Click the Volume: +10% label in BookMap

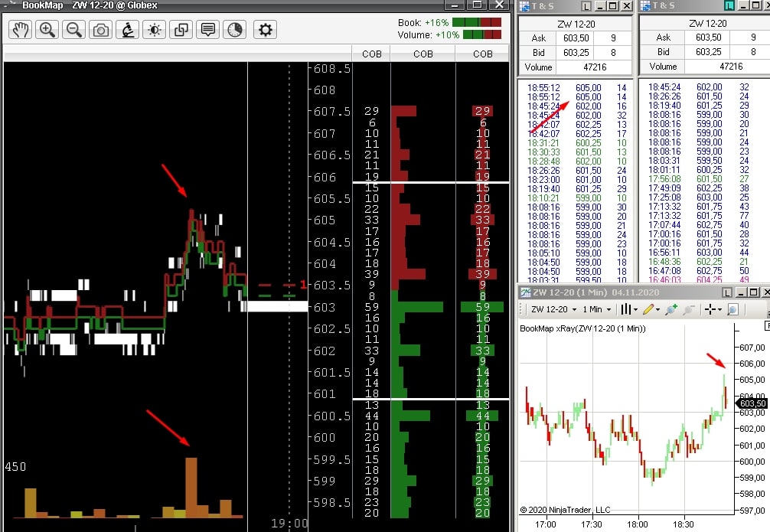429,35
